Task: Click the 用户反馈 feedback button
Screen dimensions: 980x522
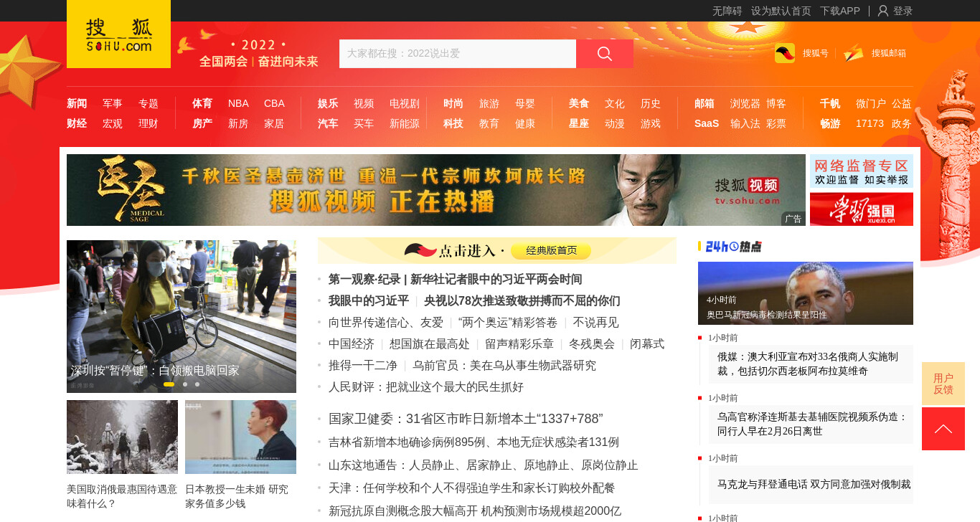Action: pos(943,384)
